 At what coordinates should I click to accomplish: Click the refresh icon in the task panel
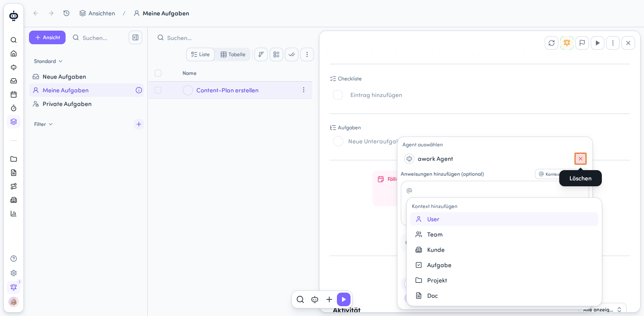552,43
